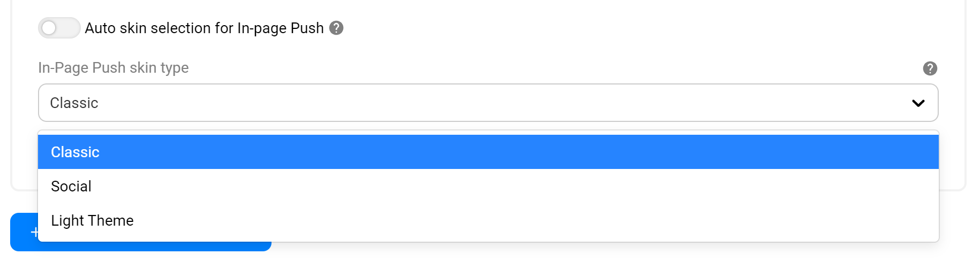Toggle the Auto skin selection switch

click(x=59, y=28)
